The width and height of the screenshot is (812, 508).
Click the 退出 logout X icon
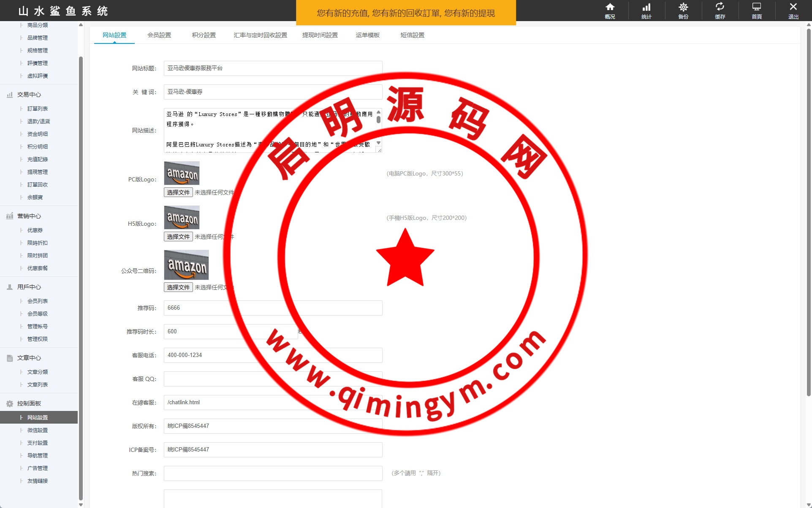793,7
